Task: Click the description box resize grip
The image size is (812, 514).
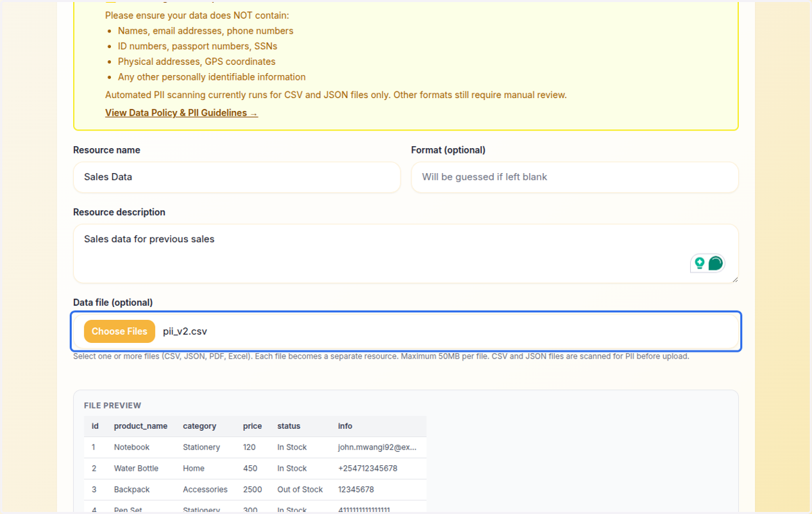Action: (735, 279)
